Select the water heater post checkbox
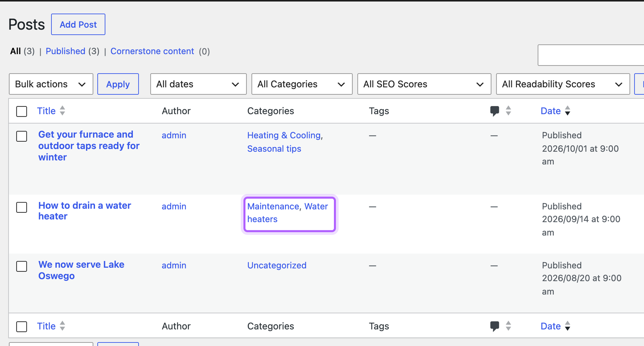The image size is (644, 346). [22, 207]
